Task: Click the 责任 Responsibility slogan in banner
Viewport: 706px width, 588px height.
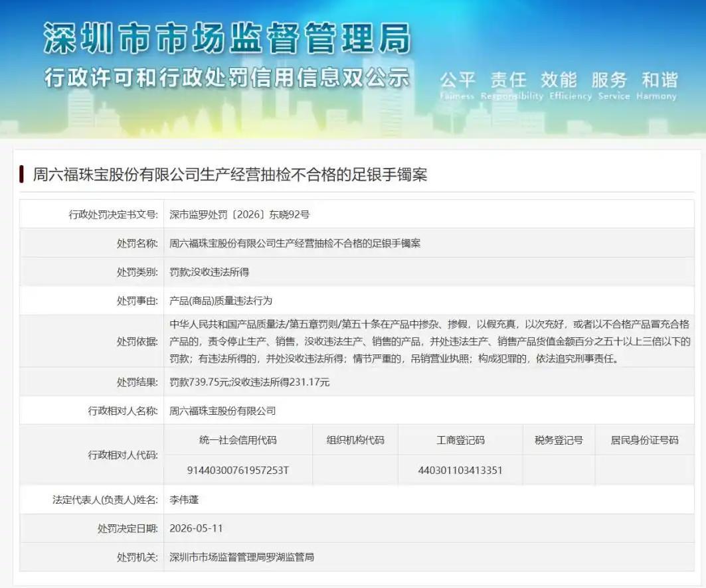Action: 512,86
